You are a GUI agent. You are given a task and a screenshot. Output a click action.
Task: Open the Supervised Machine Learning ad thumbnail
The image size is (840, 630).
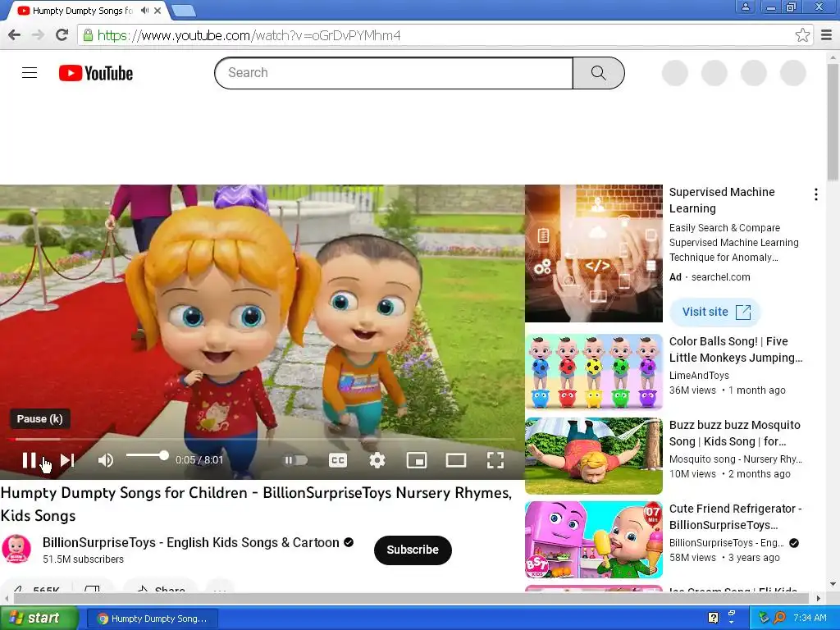click(594, 253)
